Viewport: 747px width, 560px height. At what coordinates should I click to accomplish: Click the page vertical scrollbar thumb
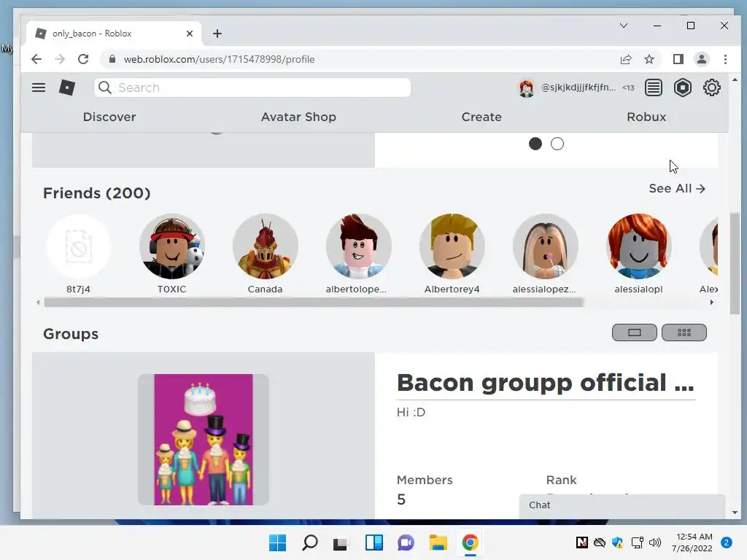tap(735, 262)
